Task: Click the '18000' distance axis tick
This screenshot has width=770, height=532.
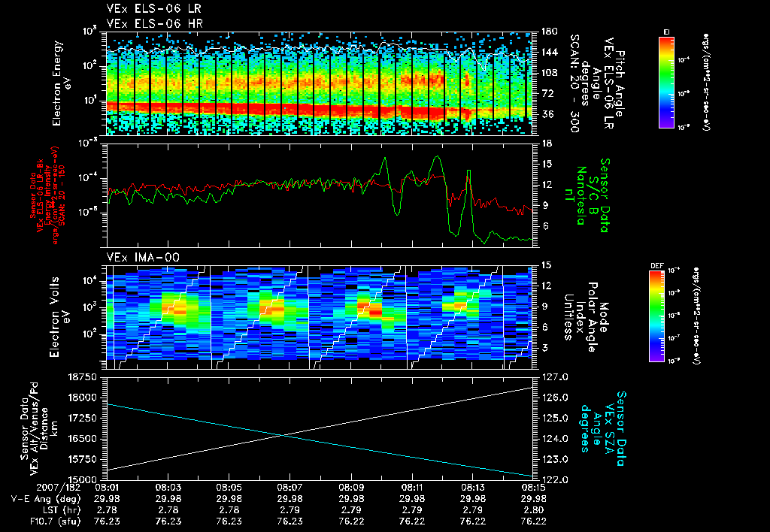Action: point(83,397)
